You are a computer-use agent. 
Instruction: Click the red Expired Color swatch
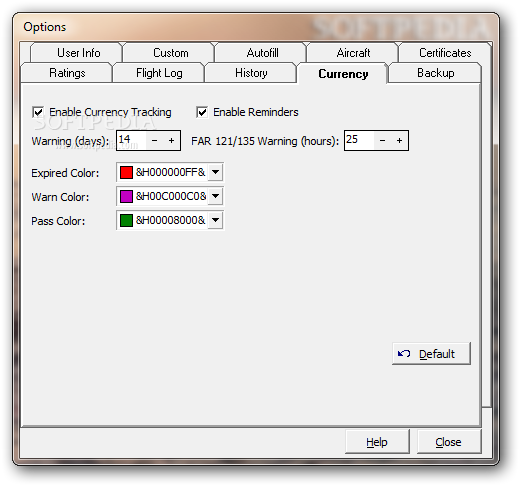(x=126, y=172)
